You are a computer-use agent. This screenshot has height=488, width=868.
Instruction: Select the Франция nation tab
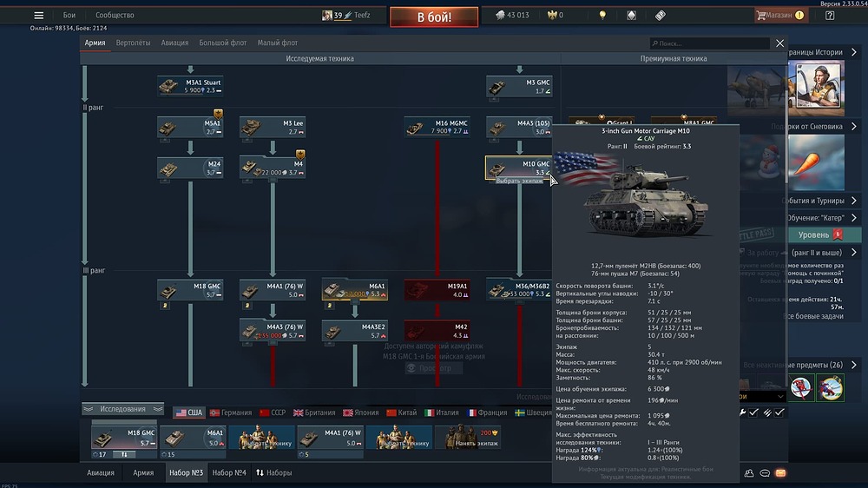coord(487,412)
